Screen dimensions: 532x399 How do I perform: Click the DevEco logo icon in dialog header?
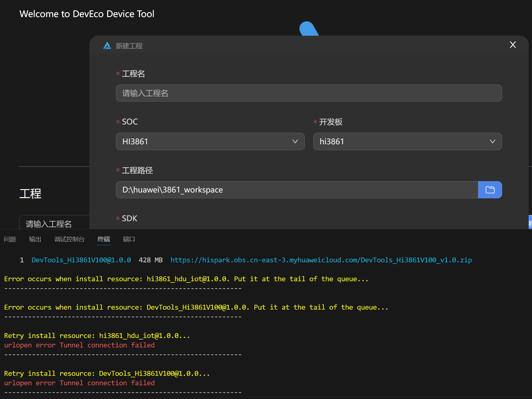(107, 46)
